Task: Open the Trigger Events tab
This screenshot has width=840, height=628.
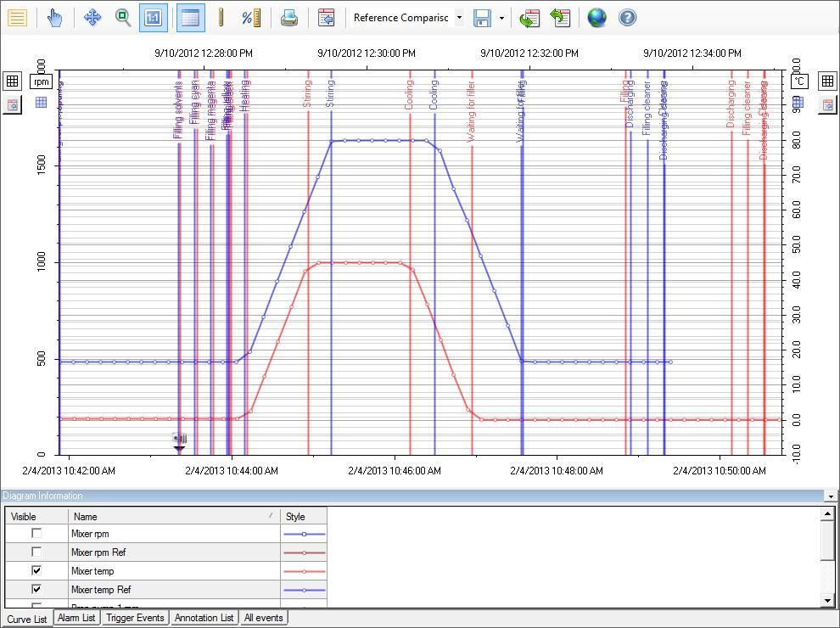Action: click(x=135, y=618)
